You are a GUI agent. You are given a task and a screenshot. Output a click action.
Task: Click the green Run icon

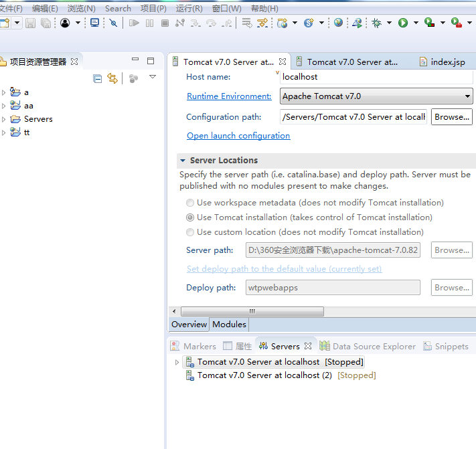(x=403, y=23)
